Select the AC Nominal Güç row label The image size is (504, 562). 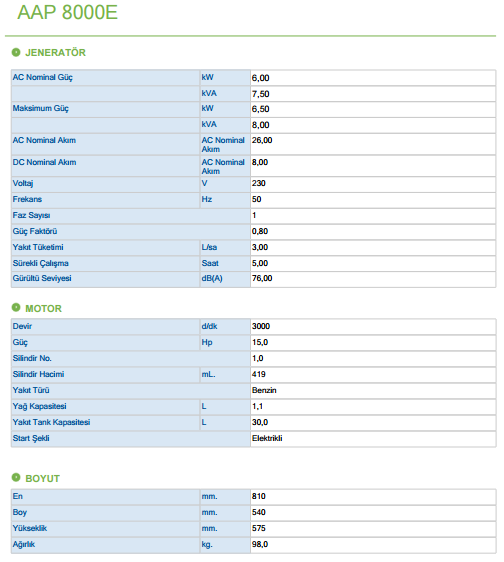point(43,77)
